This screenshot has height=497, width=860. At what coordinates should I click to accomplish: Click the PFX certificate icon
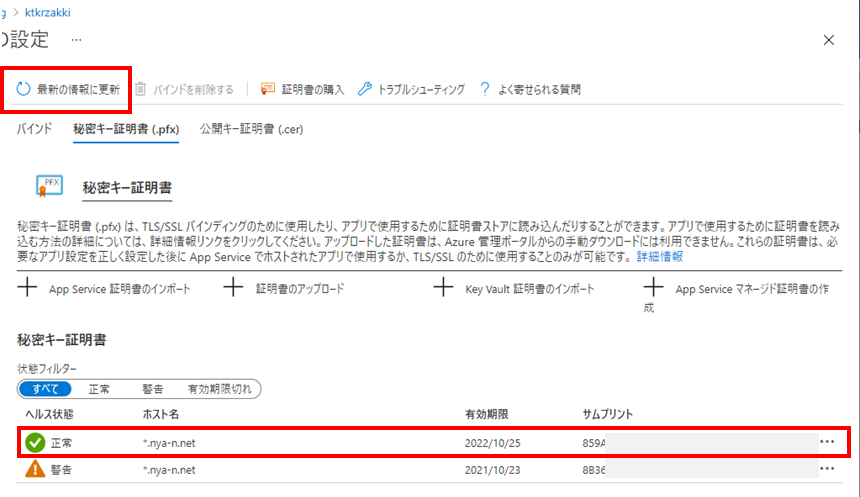point(49,187)
